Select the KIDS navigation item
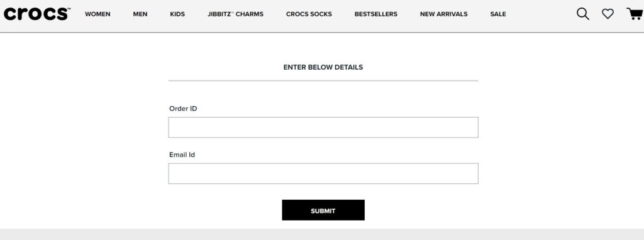The image size is (644, 240). (177, 14)
